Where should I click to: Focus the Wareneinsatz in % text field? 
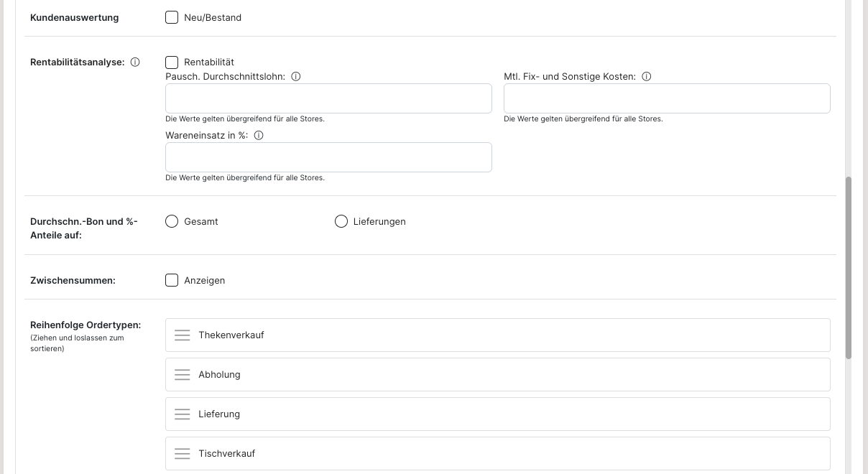click(x=328, y=157)
